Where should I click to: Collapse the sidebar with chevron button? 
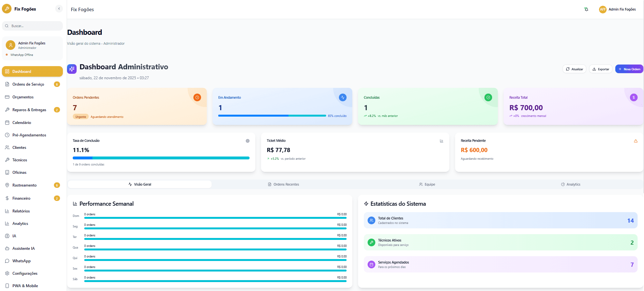click(x=59, y=9)
